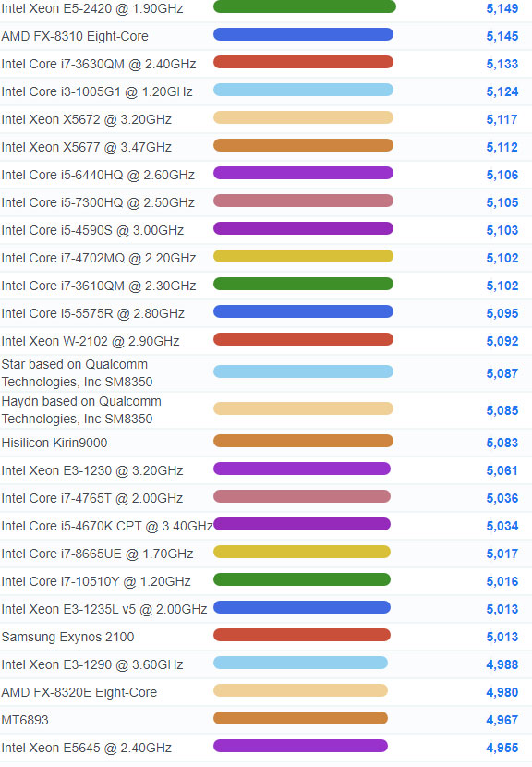View Intel Xeon W-2102 @ 2.90GHz details

coord(91,341)
